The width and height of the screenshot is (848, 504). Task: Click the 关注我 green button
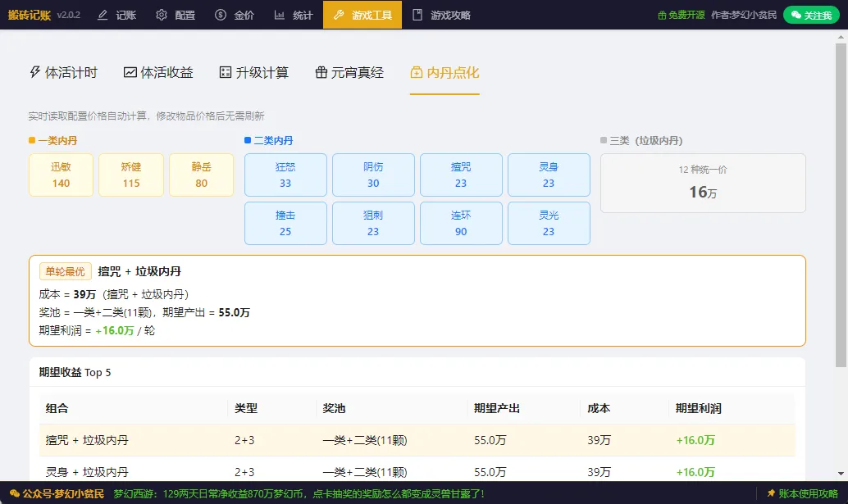coord(811,15)
